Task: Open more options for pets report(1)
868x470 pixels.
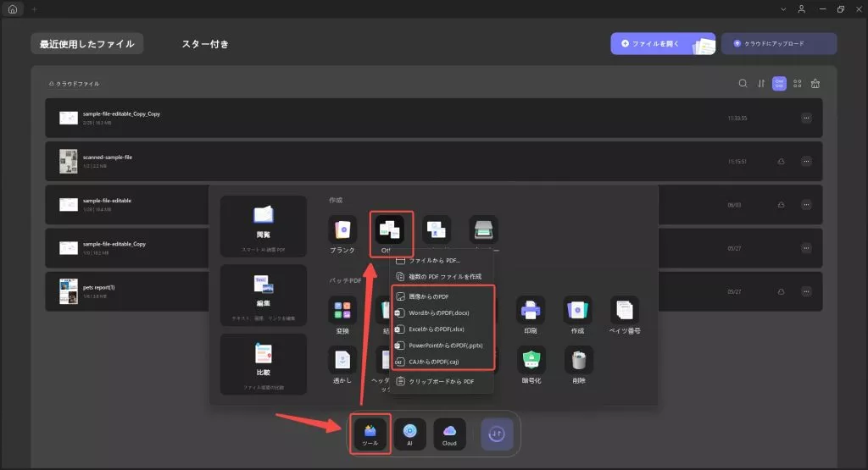Action: pyautogui.click(x=806, y=291)
